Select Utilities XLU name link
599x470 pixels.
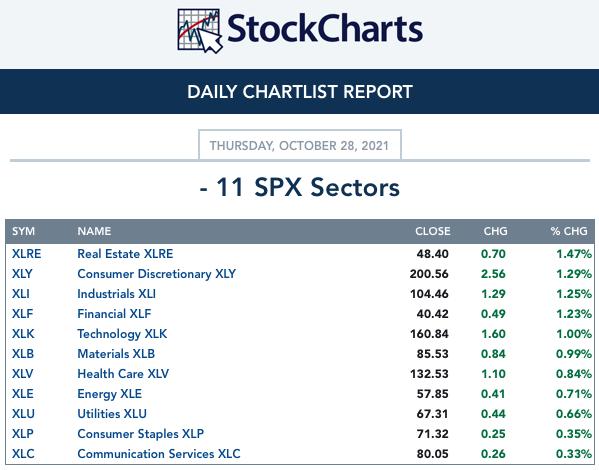tap(112, 413)
